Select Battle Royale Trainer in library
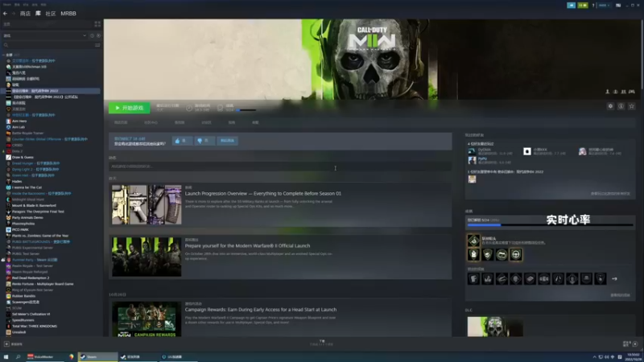The width and height of the screenshot is (644, 362). click(27, 133)
